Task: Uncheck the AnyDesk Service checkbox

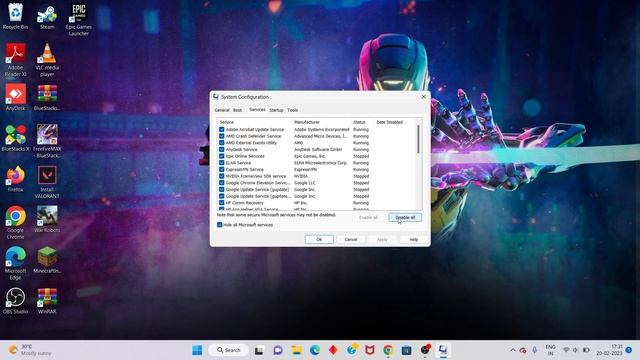Action: [x=222, y=149]
